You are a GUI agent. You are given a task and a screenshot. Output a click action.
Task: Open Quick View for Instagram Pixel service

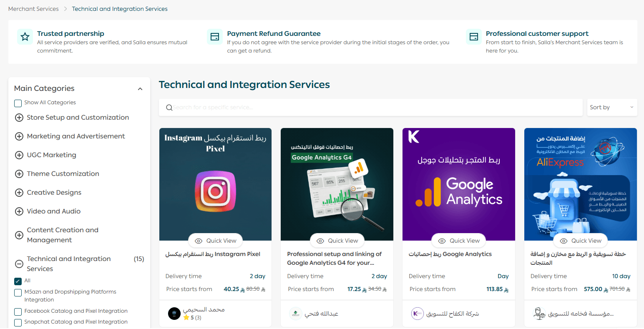coord(216,241)
